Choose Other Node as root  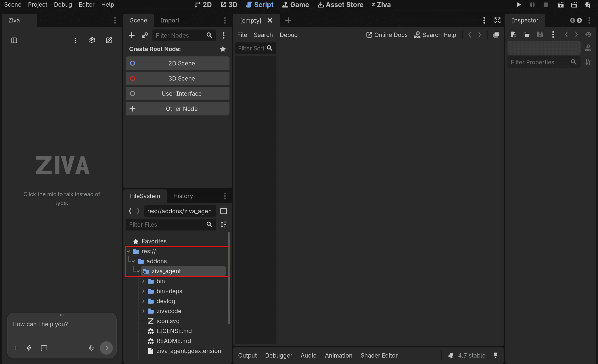(177, 109)
